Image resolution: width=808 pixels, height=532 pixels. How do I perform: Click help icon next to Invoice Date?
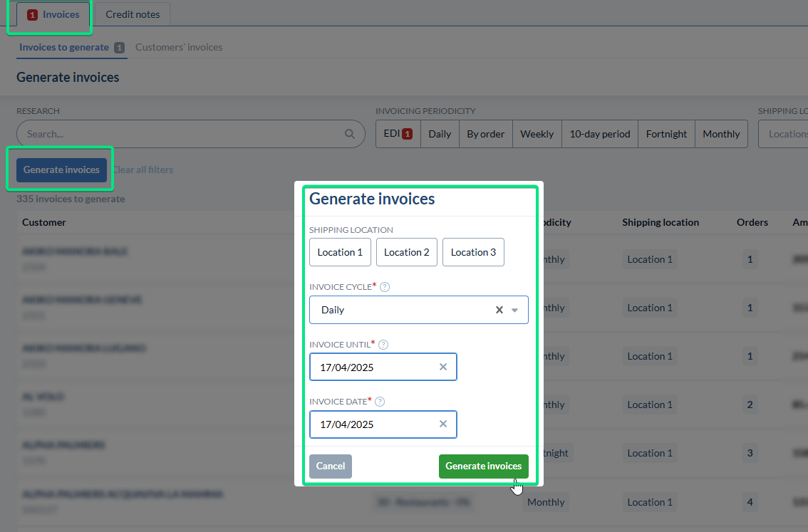(380, 402)
